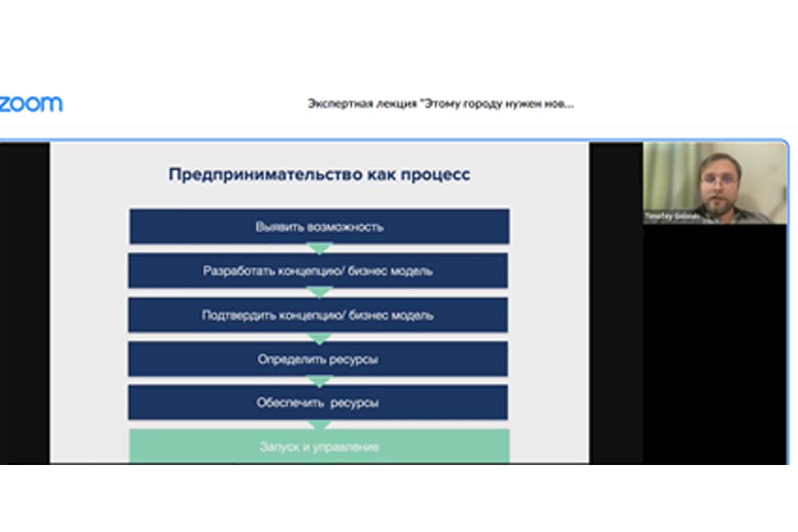Click the Zoom logo

pos(30,104)
